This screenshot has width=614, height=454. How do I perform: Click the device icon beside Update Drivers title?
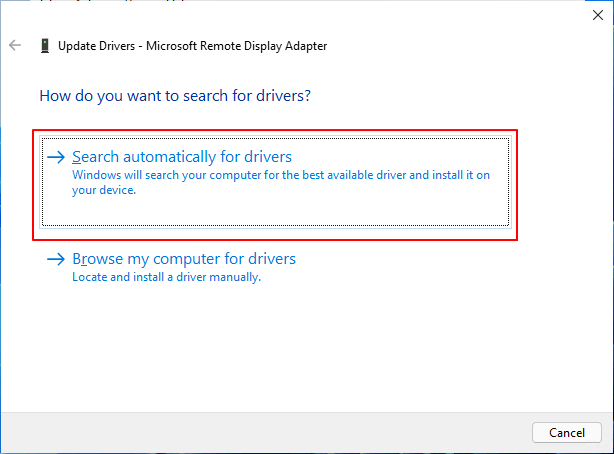point(44,46)
